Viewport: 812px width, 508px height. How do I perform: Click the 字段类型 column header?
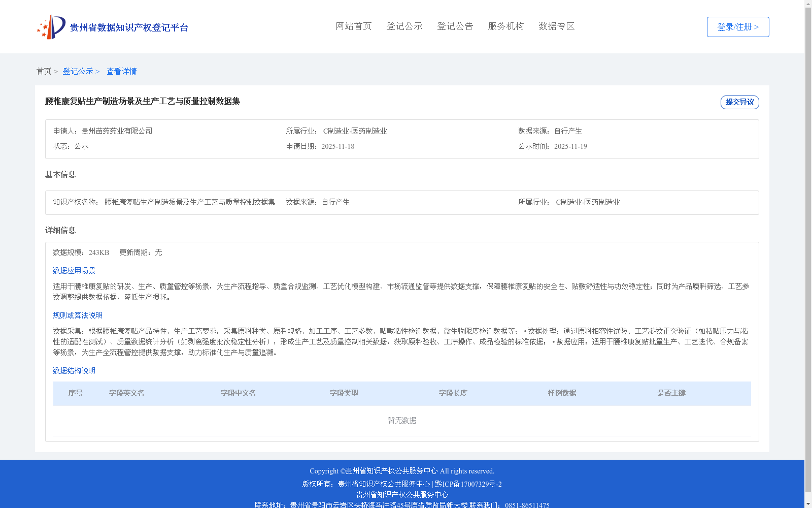[x=344, y=393]
